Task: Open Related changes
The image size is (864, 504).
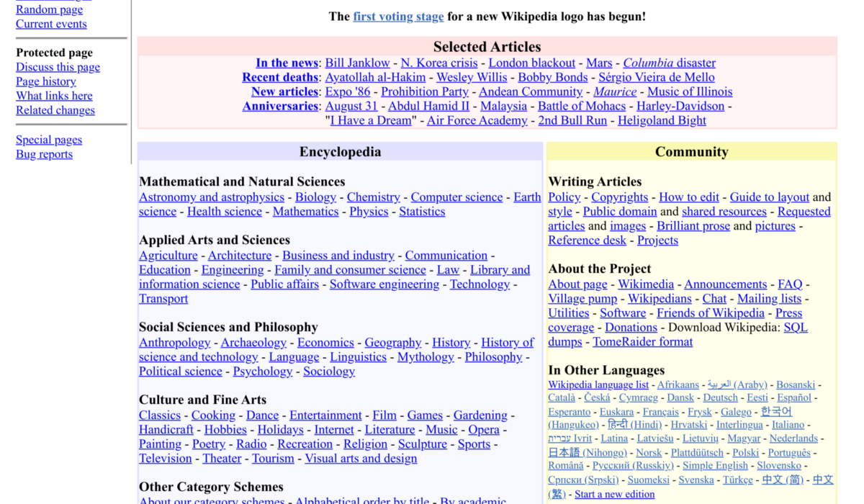Action: pyautogui.click(x=55, y=110)
